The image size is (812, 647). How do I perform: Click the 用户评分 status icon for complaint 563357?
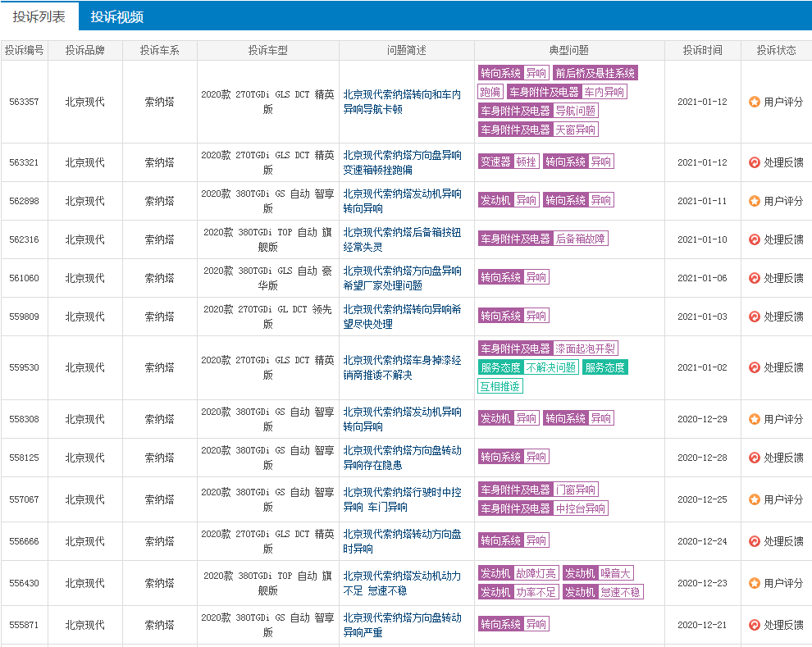755,102
